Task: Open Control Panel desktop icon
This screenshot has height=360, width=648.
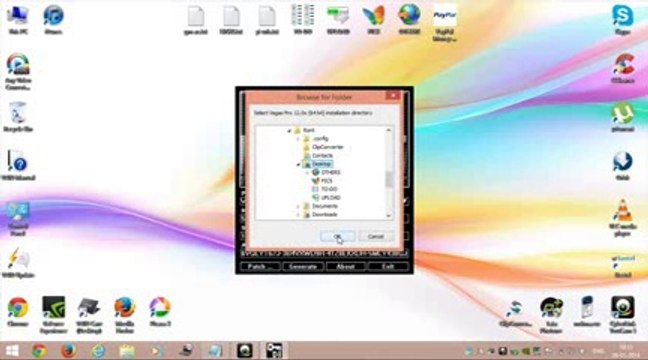Action: coord(18,218)
